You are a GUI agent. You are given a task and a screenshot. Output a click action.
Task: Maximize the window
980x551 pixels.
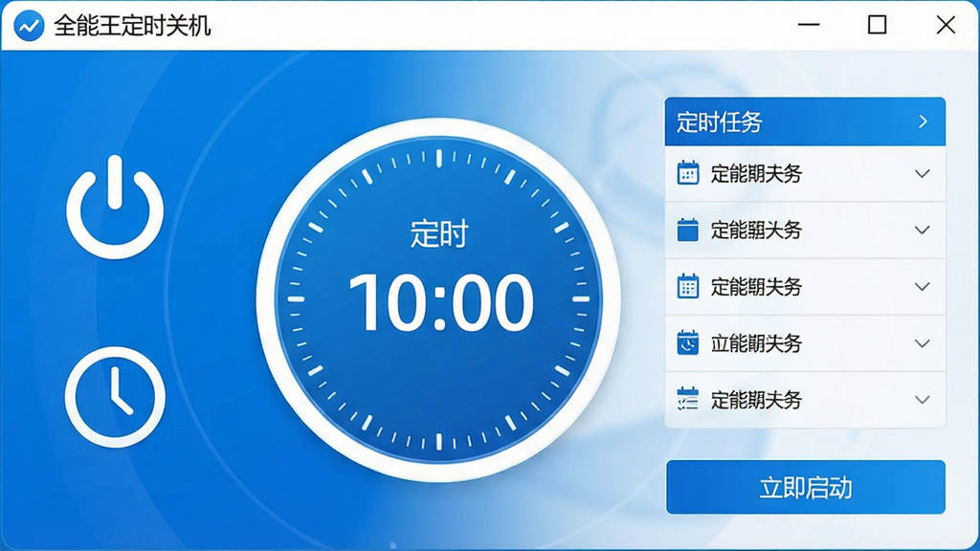point(878,25)
